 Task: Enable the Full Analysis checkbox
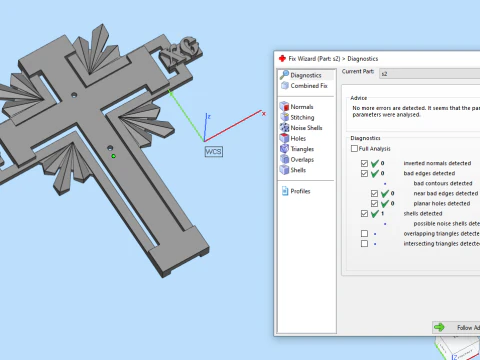tap(354, 148)
